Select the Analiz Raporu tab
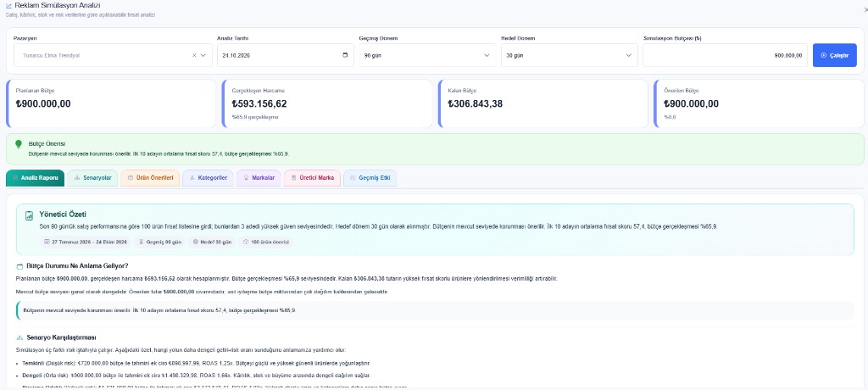868x390 pixels. point(36,178)
